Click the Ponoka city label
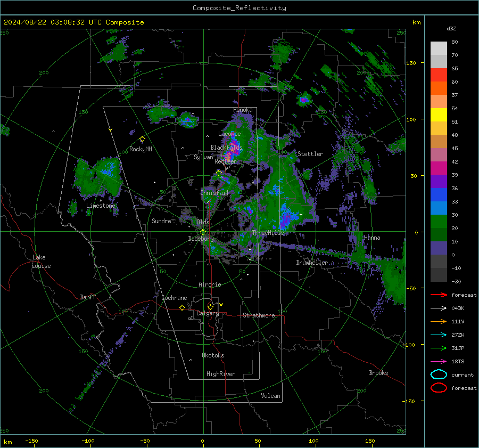Viewport: 479px width, 448px height. pyautogui.click(x=243, y=110)
